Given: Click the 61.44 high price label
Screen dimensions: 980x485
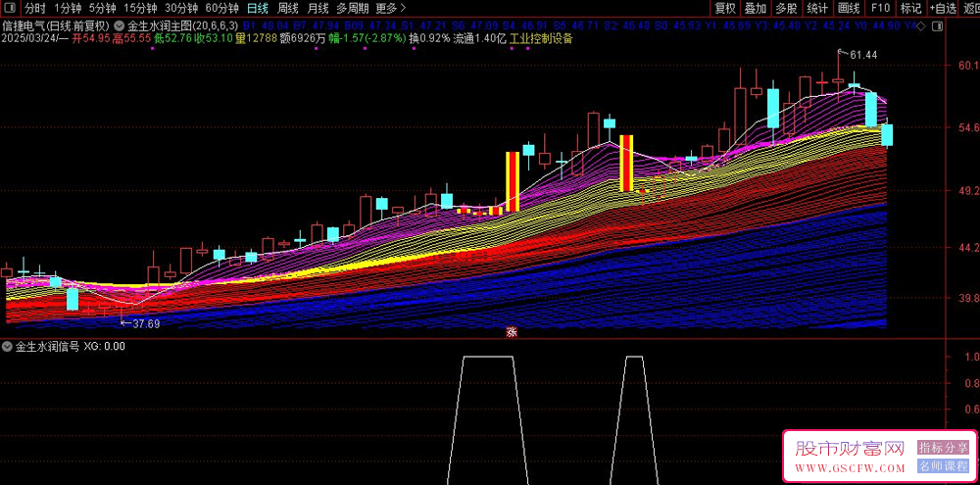Looking at the screenshot, I should pos(863,54).
